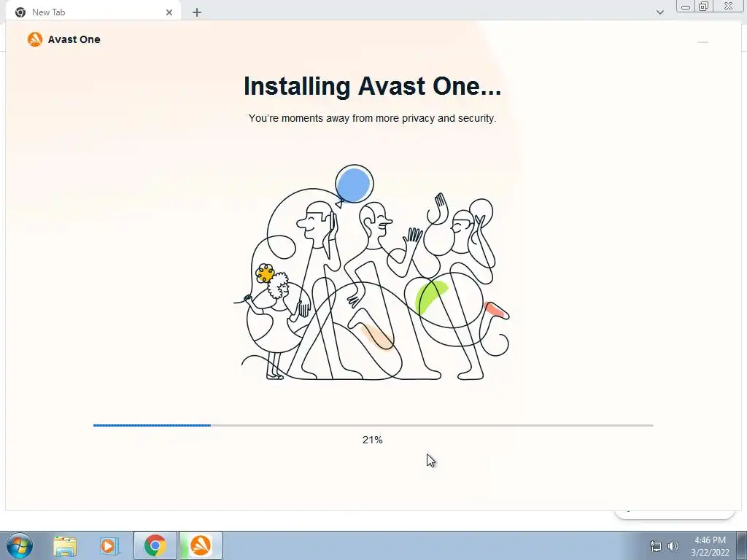This screenshot has height=560, width=747.
Task: Click the Show desktop strip on taskbar
Action: (x=742, y=545)
